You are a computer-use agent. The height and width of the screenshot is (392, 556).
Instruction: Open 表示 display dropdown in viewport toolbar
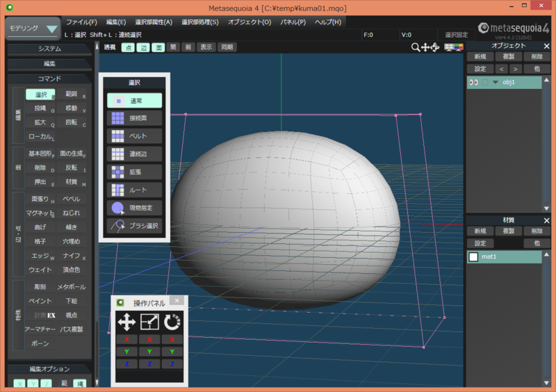point(206,47)
